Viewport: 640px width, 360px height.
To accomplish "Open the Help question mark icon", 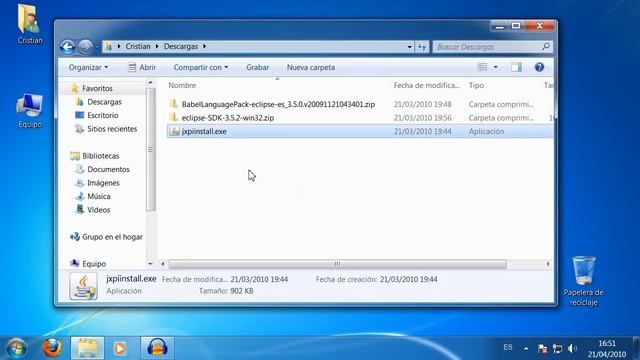I will click(x=539, y=67).
